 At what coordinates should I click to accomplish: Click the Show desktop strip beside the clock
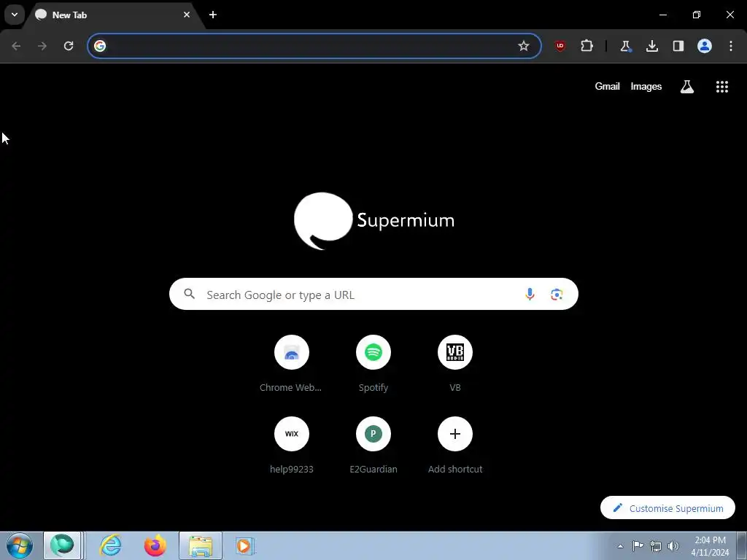coord(742,545)
